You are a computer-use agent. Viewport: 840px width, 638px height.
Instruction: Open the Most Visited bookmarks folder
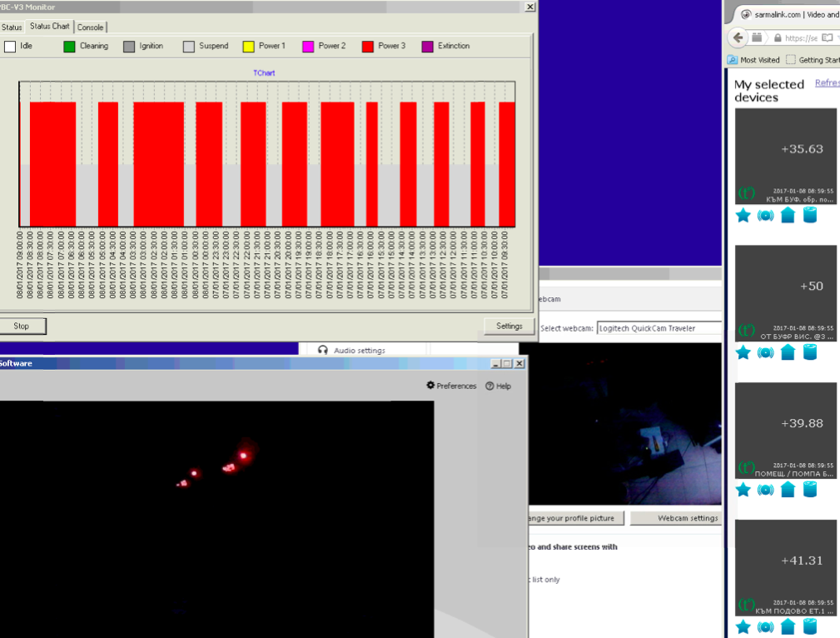point(753,60)
